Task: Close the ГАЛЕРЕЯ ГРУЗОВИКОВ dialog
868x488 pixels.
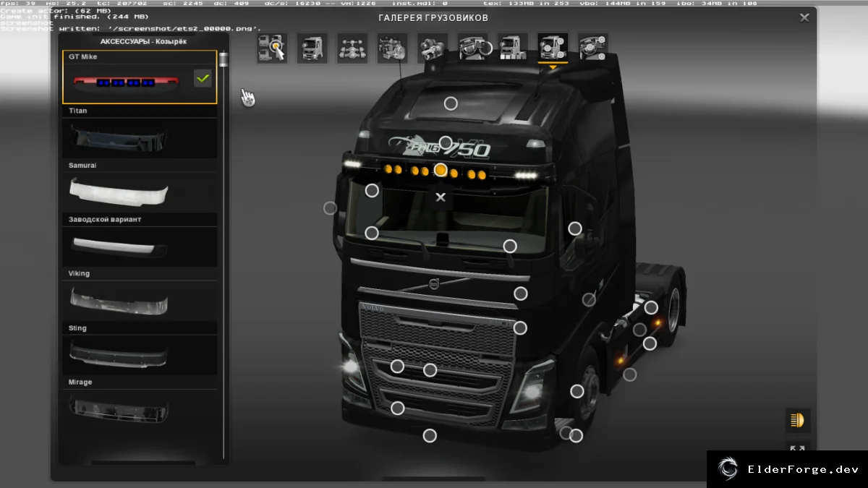Action: (804, 18)
